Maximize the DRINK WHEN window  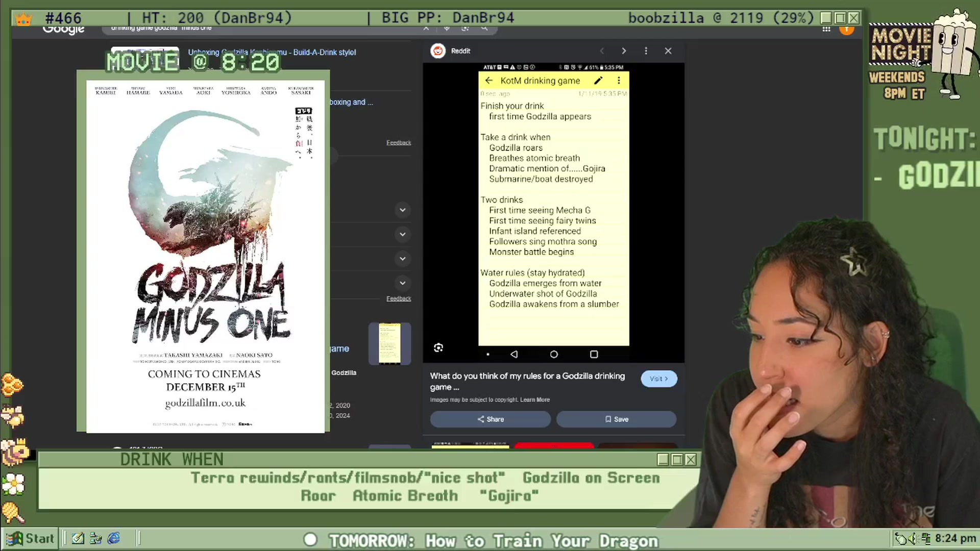[x=677, y=460]
